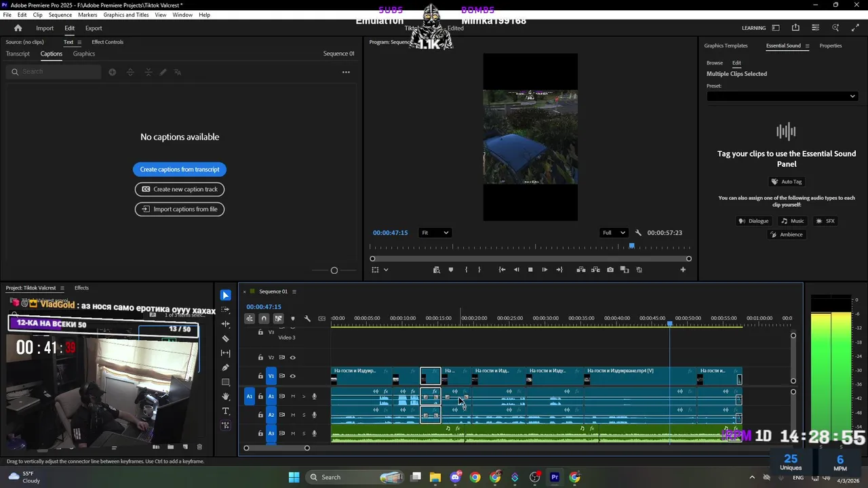Click the Program Monitor playhead marker

point(631,246)
